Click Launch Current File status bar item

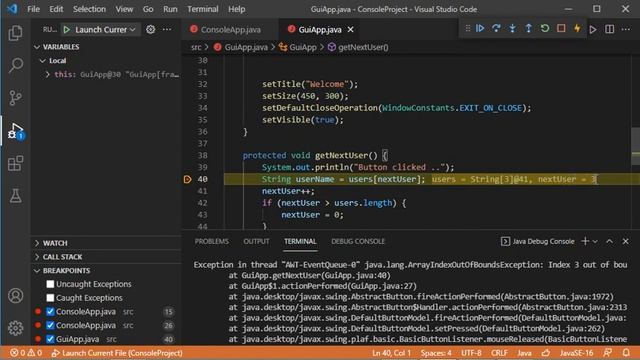(x=118, y=353)
